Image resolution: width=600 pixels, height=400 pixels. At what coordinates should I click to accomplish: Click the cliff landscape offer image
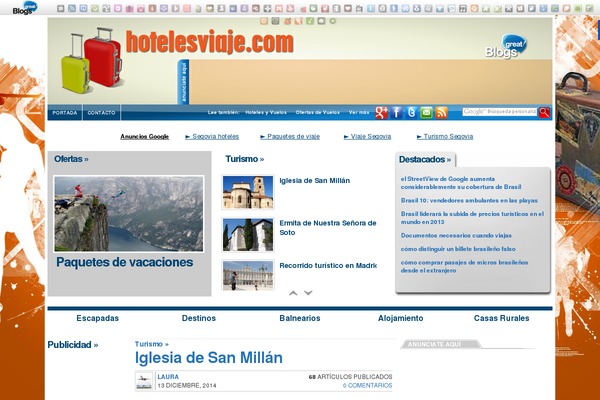click(129, 214)
